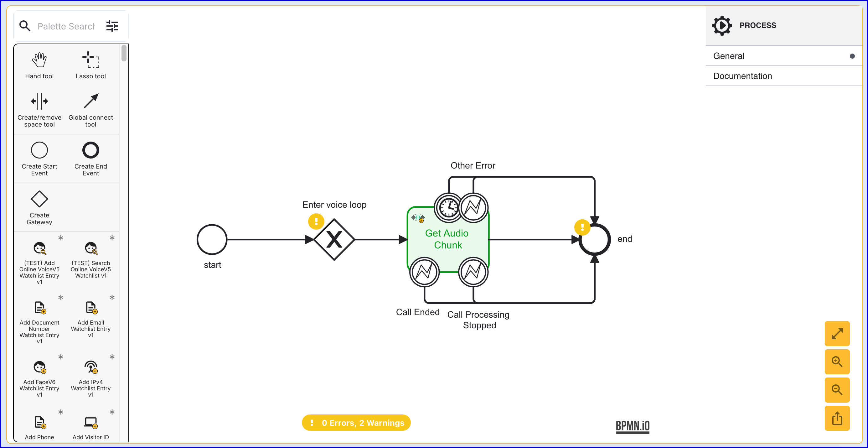Open the BPMN.iO logo link
Screen dimensions: 868x448
point(633,426)
